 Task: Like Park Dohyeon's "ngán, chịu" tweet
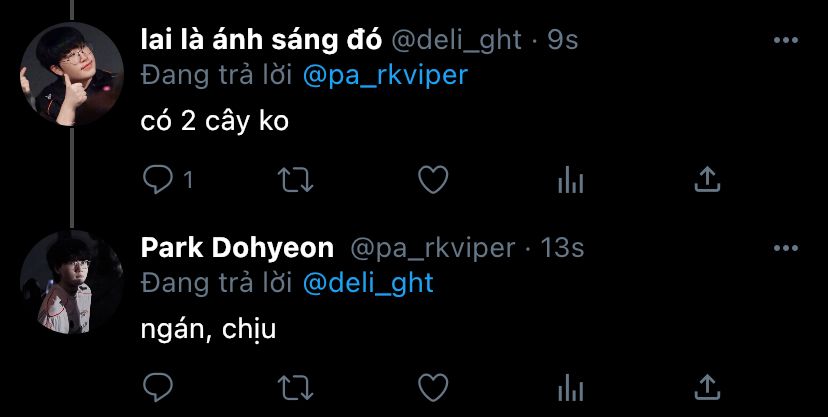(433, 388)
